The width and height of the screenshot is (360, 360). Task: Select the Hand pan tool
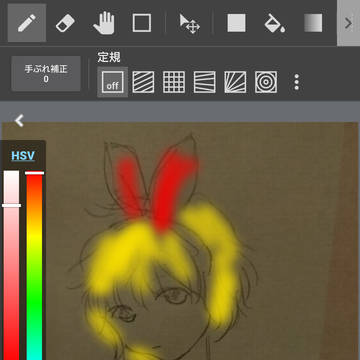pos(104,23)
